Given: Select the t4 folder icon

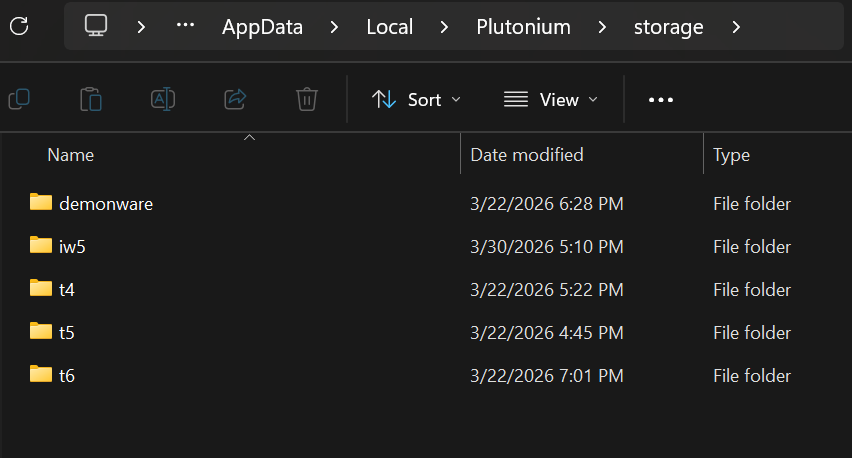Looking at the screenshot, I should (x=41, y=288).
